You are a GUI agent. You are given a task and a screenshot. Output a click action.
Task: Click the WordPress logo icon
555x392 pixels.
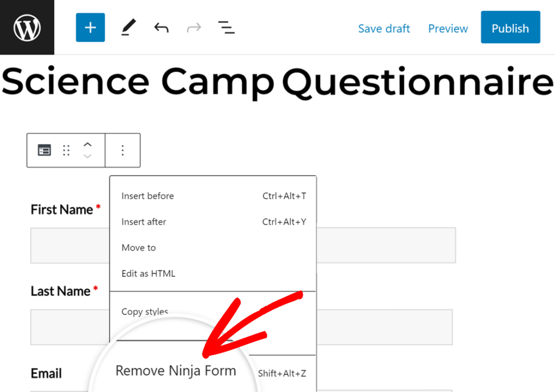point(27,27)
